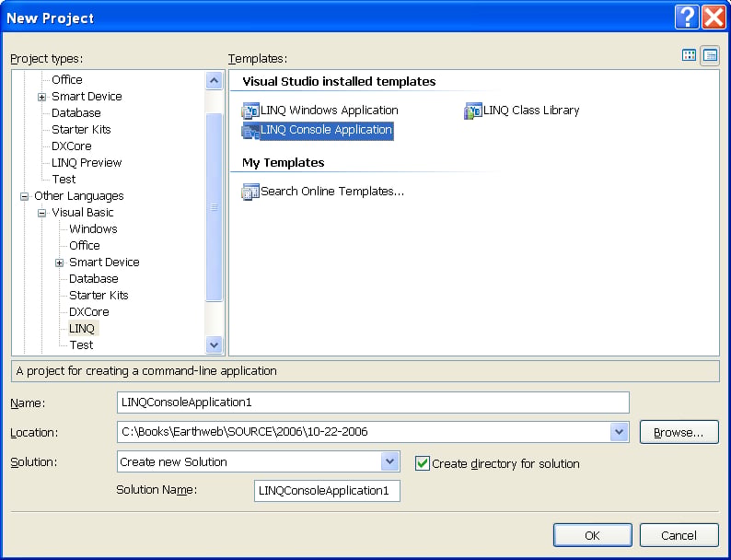Open the Browse... location button
731x560 pixels.
pos(679,432)
